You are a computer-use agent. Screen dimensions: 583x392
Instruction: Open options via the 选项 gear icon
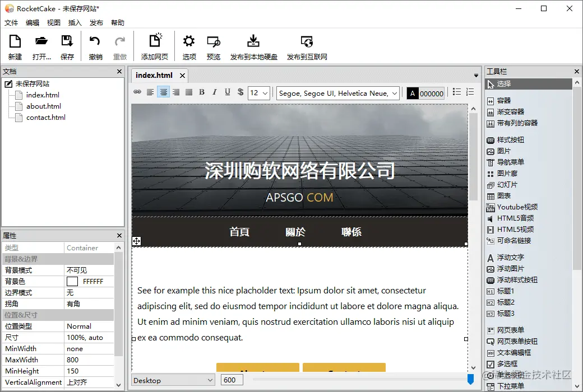coord(189,46)
